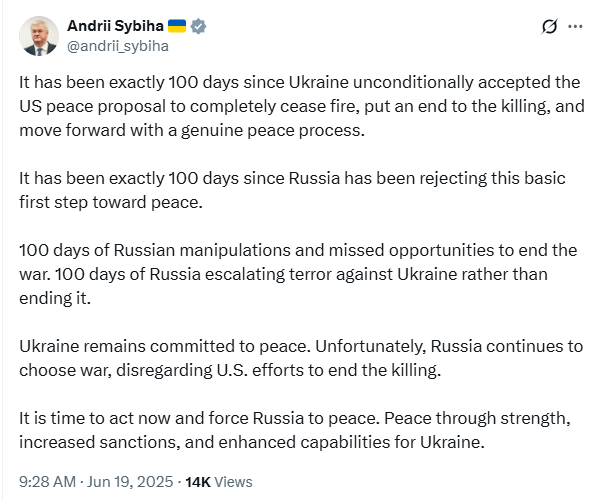600x501 pixels.
Task: Open the post's three-dot More menu
Action: click(x=577, y=27)
